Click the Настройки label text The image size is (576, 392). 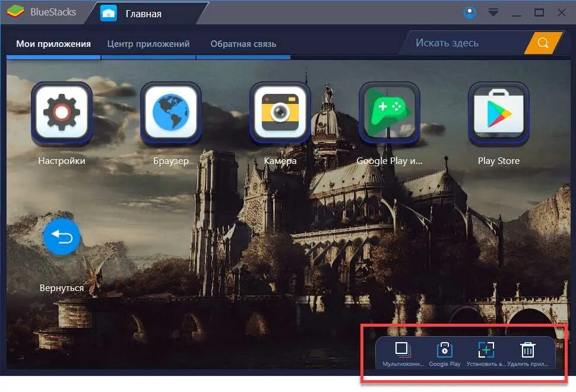(62, 161)
